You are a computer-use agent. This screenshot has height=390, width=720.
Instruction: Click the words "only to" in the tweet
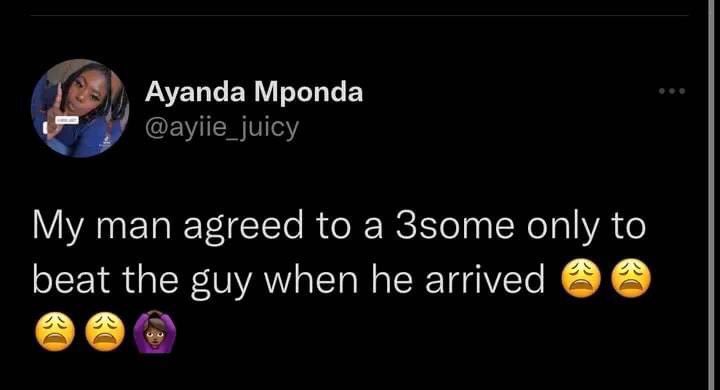(x=586, y=228)
